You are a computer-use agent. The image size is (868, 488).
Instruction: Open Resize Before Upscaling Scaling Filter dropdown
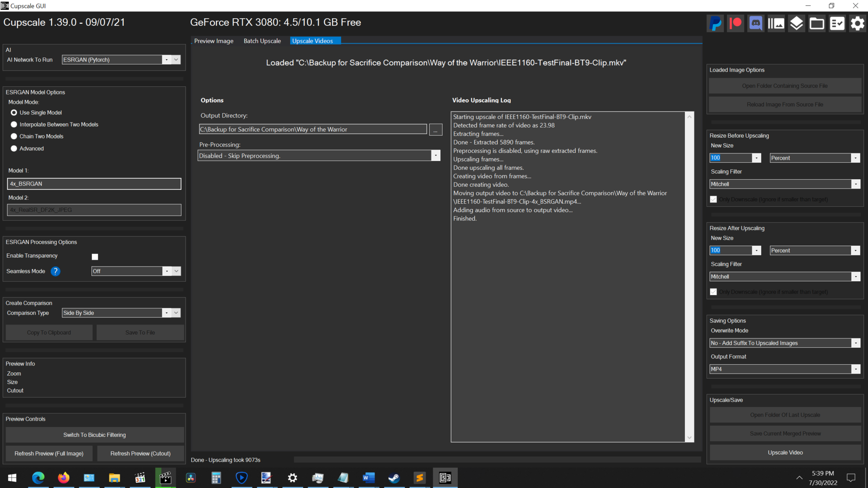[785, 184]
